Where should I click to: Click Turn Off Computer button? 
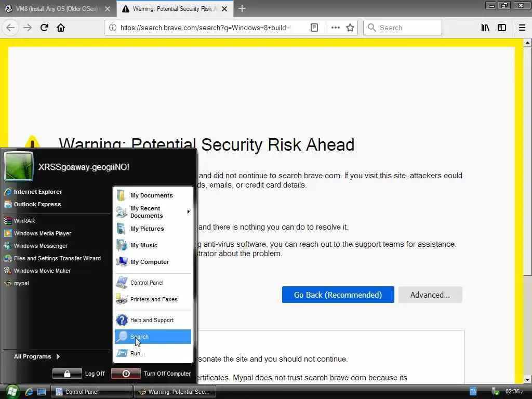click(x=151, y=374)
